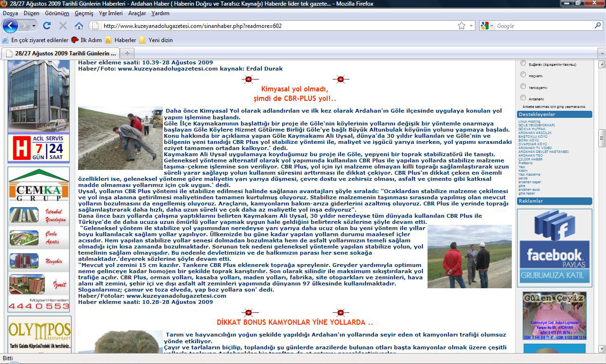606x364 pixels.
Task: Click the Çorlu Apatis project ad
Action: (x=39, y=238)
